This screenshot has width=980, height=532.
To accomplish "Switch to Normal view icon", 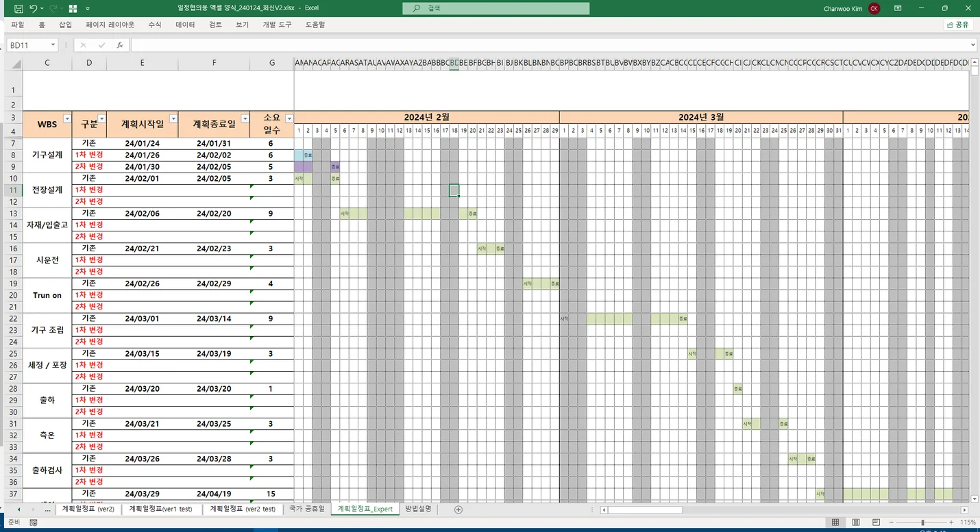I will pos(835,522).
